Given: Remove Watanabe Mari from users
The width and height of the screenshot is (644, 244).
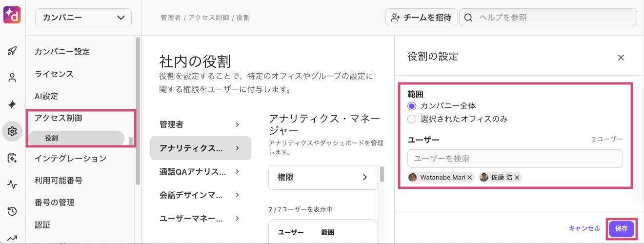Looking at the screenshot, I should pyautogui.click(x=469, y=178).
